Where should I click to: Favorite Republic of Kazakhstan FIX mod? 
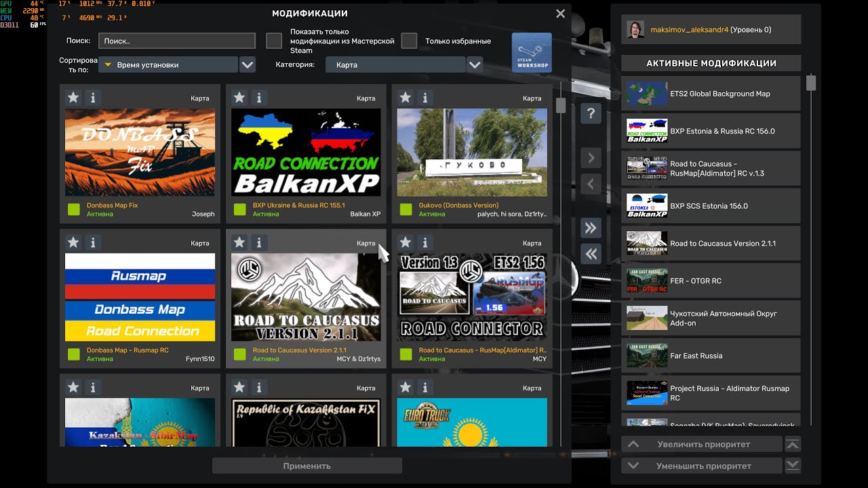point(239,387)
